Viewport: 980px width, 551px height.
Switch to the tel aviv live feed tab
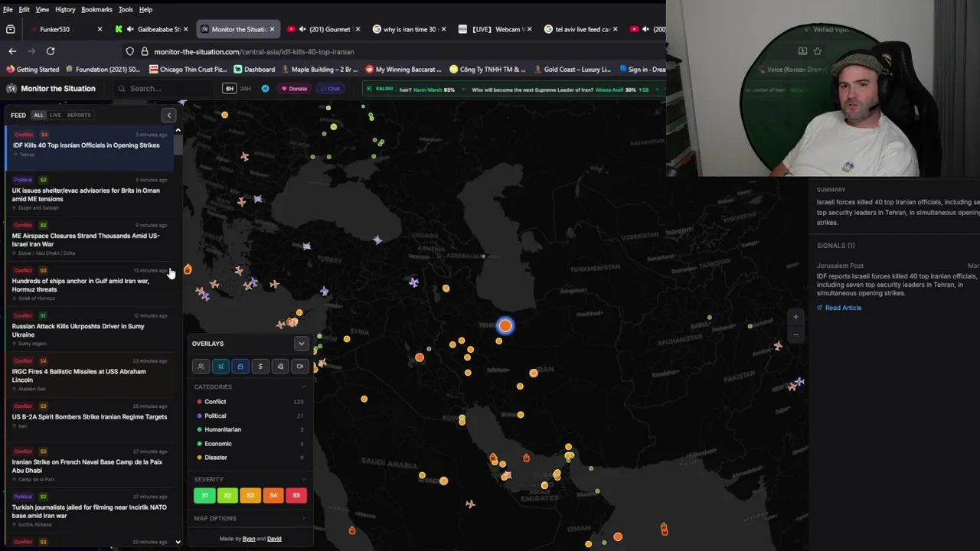(580, 29)
